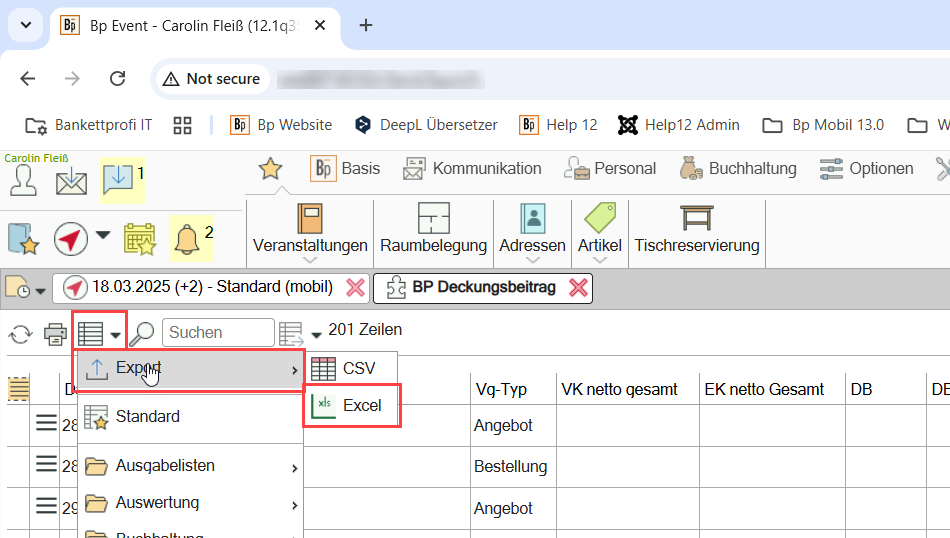The height and width of the screenshot is (538, 950).
Task: Click the user profile icon
Action: pos(23,180)
